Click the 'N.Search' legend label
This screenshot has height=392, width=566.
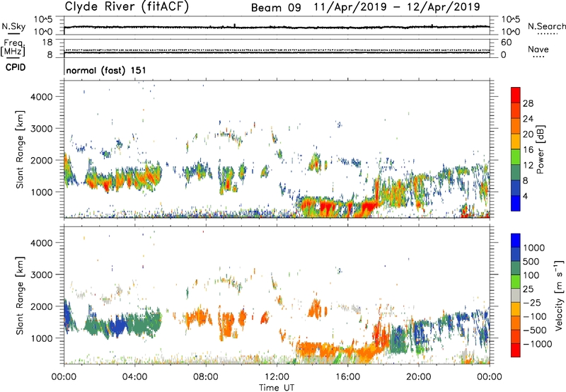[547, 26]
